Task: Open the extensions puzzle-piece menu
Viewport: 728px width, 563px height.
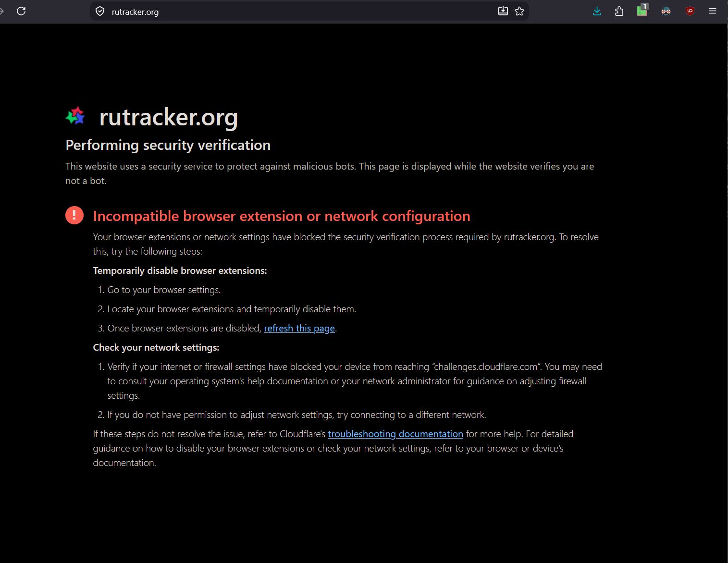Action: [x=619, y=11]
